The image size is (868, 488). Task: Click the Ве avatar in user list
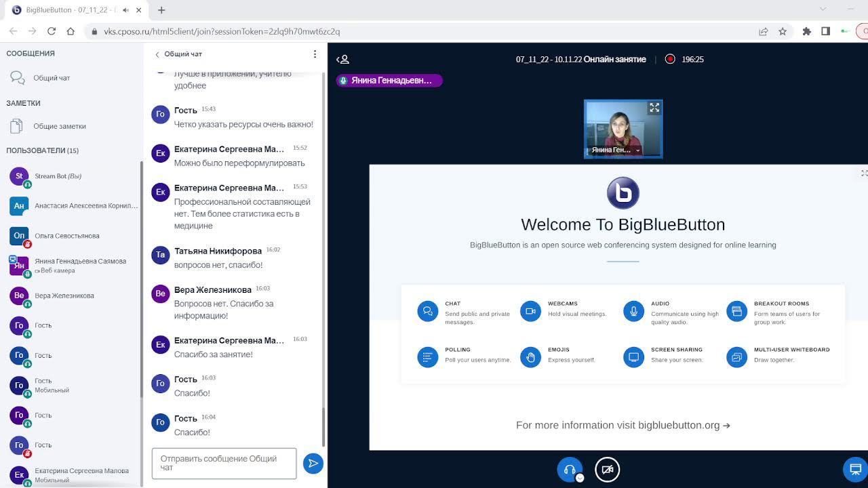(x=19, y=296)
